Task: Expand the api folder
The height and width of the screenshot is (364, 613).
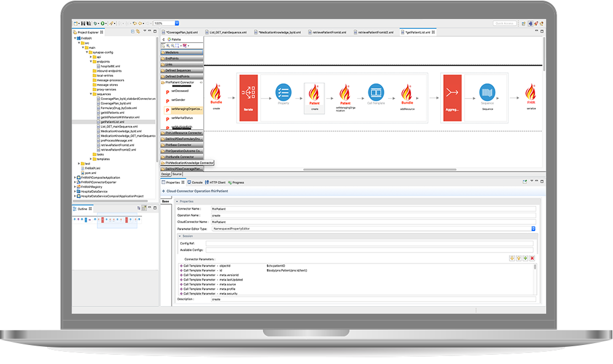Action: click(x=91, y=57)
